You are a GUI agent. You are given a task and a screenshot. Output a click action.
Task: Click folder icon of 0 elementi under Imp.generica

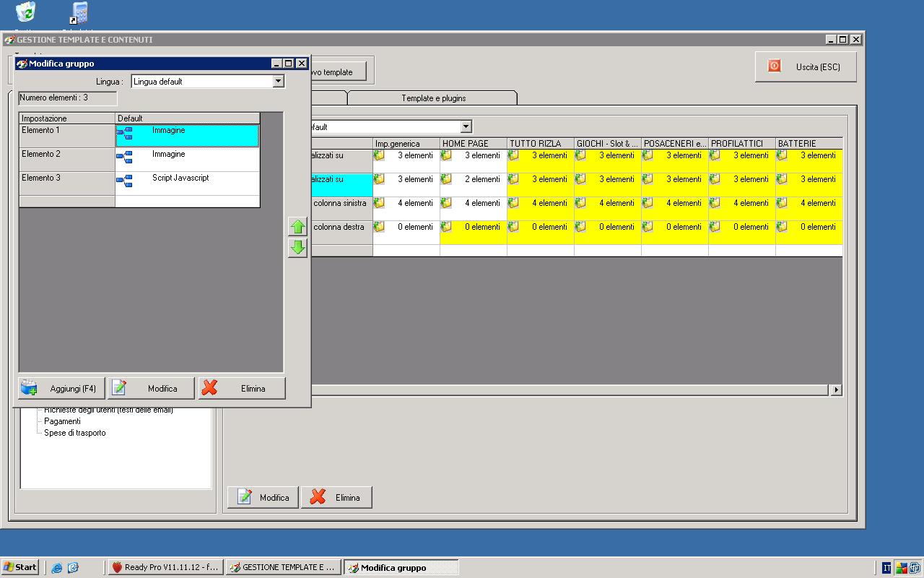(x=379, y=227)
